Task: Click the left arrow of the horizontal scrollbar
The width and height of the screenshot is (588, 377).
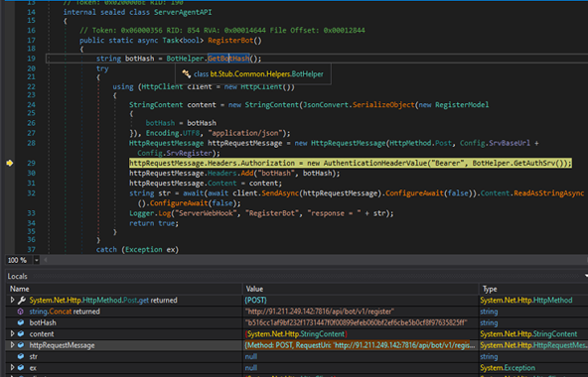Action: 46,260
